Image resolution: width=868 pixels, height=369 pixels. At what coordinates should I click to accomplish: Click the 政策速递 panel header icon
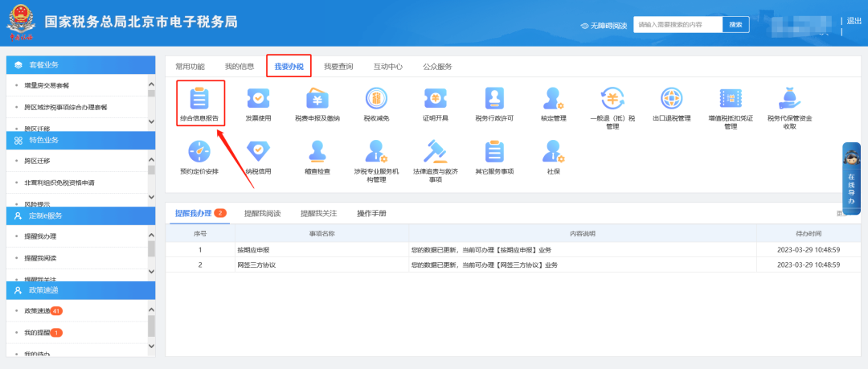tap(18, 289)
